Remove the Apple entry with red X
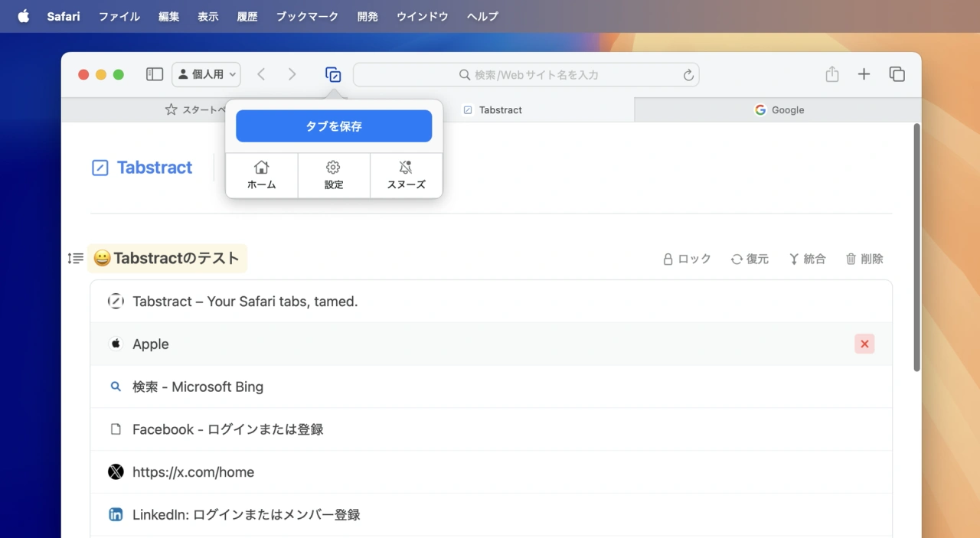The height and width of the screenshot is (538, 980). 864,344
